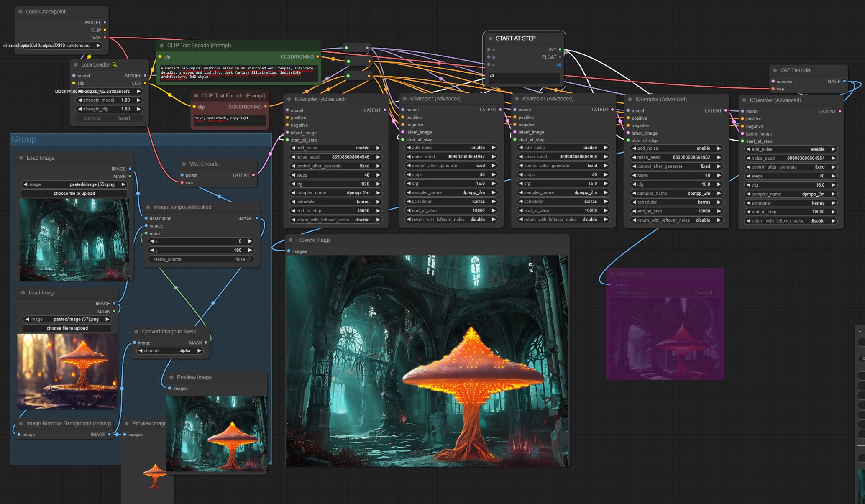Open channel alpha dropdown in Convert Image to Mask

point(171,351)
